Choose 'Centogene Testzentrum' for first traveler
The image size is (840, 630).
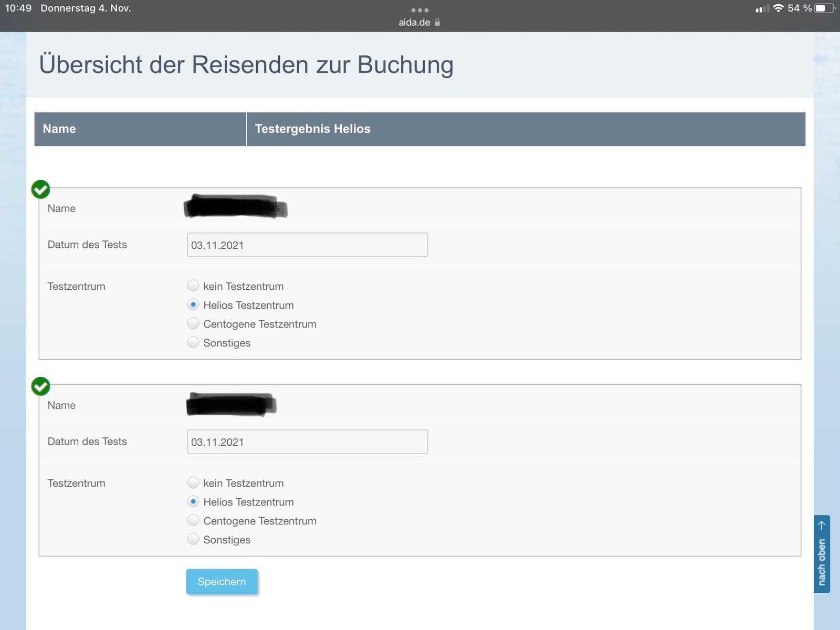coord(193,323)
